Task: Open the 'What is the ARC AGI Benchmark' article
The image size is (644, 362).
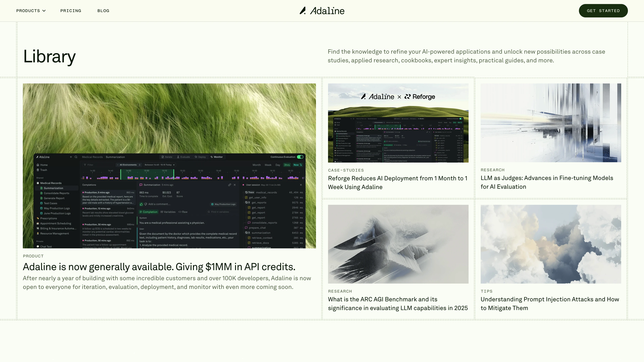Action: pyautogui.click(x=398, y=304)
